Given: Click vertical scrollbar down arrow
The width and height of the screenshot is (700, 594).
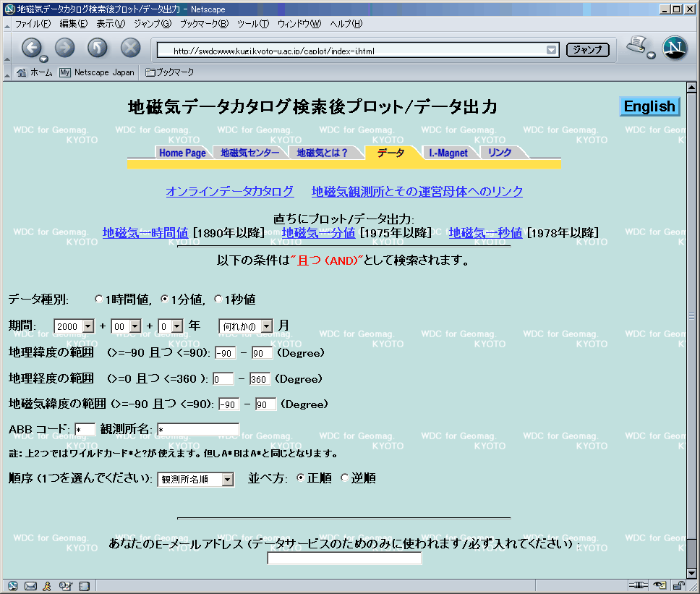Looking at the screenshot, I should [x=691, y=573].
